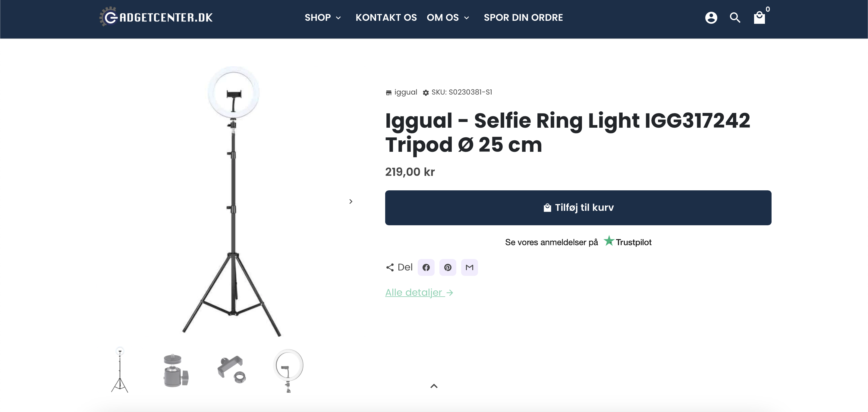Select the ball head mount thumbnail
This screenshot has width=868, height=412.
coord(176,370)
